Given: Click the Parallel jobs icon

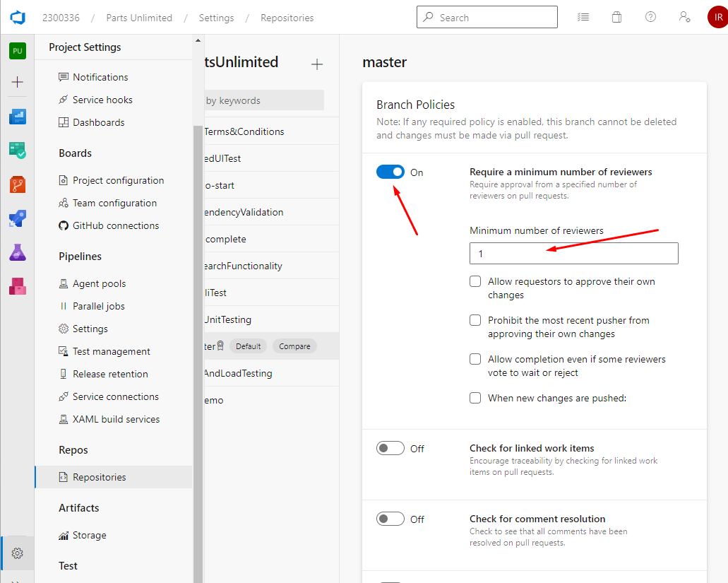Looking at the screenshot, I should tap(63, 306).
